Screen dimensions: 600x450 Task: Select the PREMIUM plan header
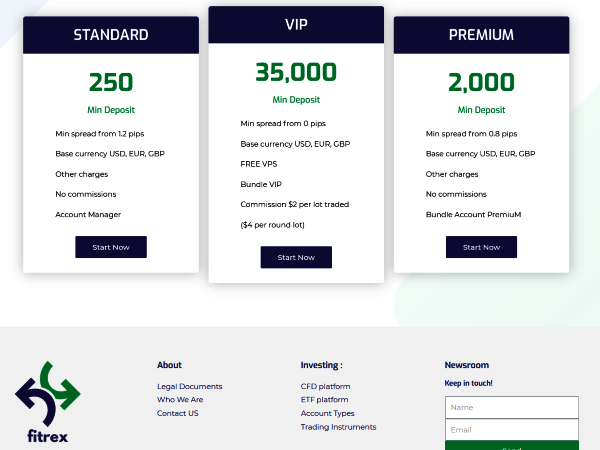(481, 35)
